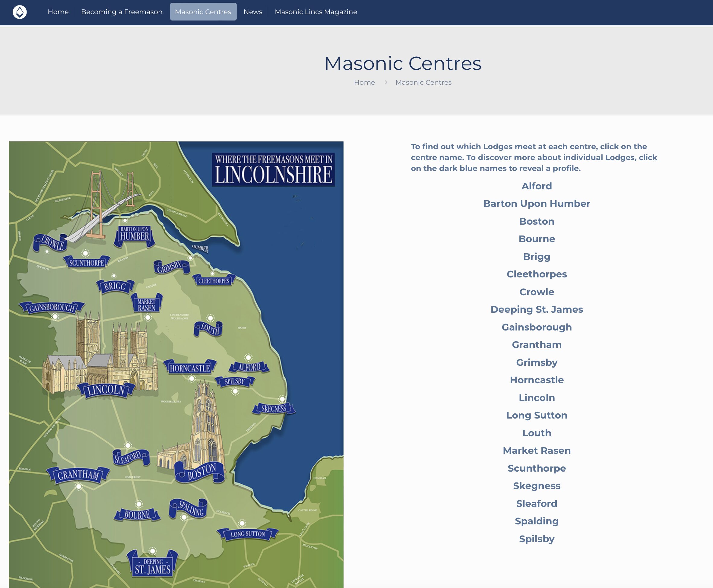Click the Freemasons logo icon in the header
The height and width of the screenshot is (588, 713).
tap(20, 12)
